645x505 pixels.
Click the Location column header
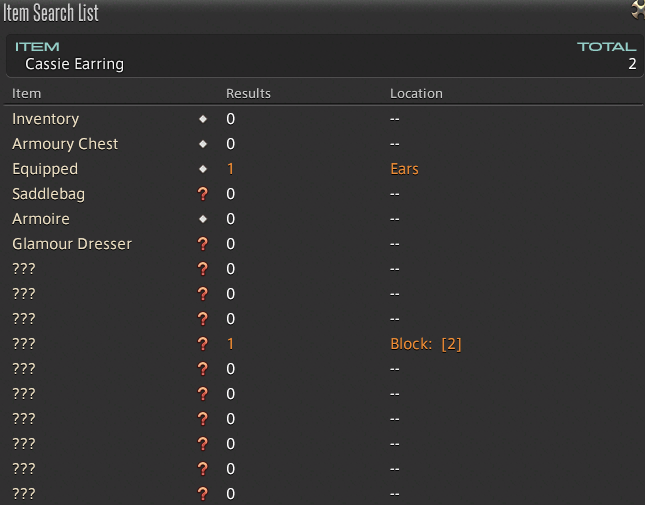click(x=416, y=93)
